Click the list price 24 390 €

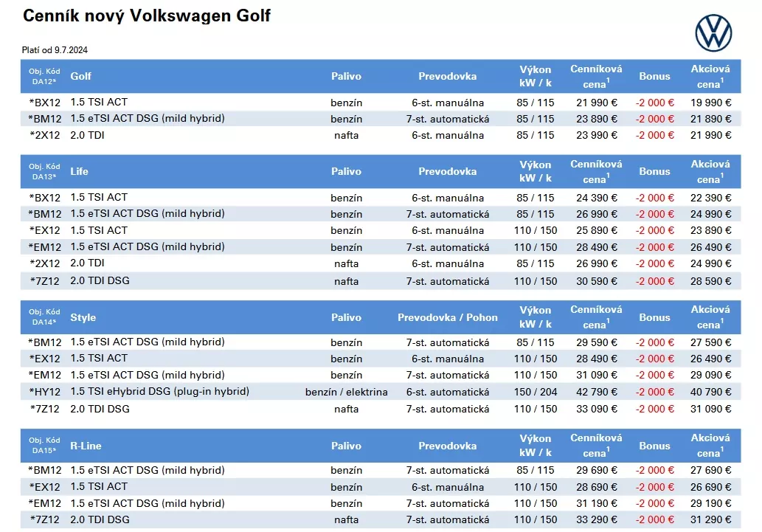pos(596,198)
